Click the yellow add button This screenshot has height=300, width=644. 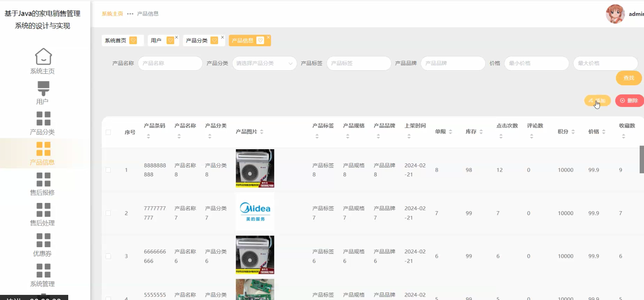597,101
